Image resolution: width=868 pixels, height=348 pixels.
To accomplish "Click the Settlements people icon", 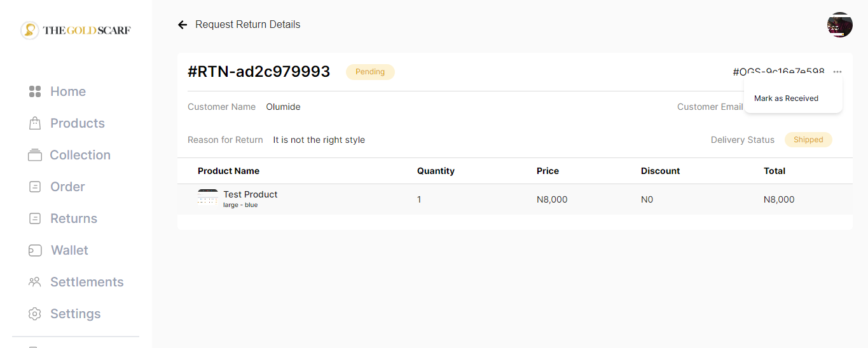I will (x=35, y=282).
